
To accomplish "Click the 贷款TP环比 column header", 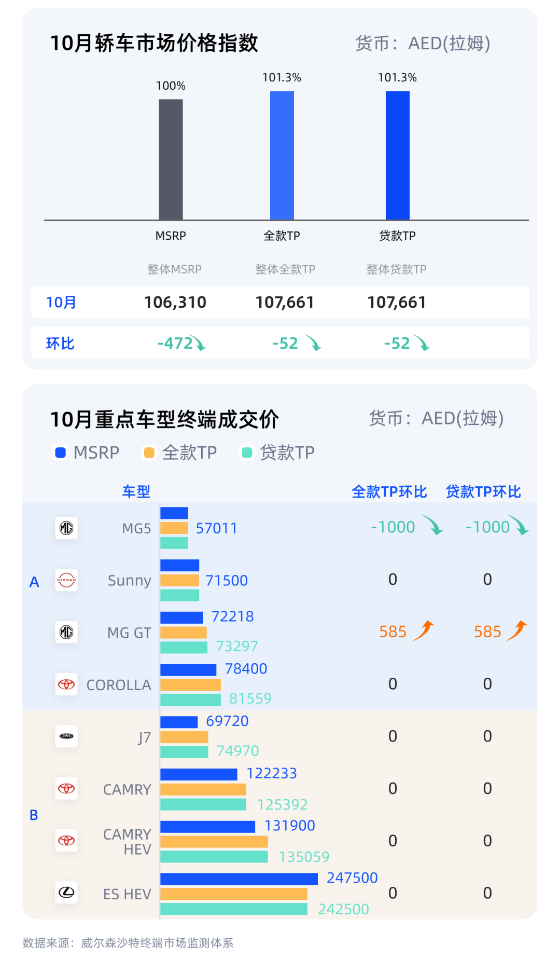I will 483,491.
